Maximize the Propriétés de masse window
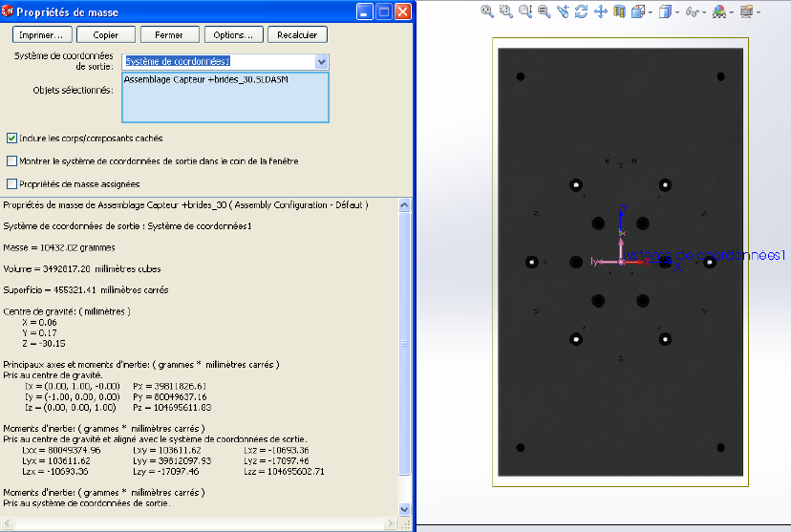791x532 pixels. 384,11
